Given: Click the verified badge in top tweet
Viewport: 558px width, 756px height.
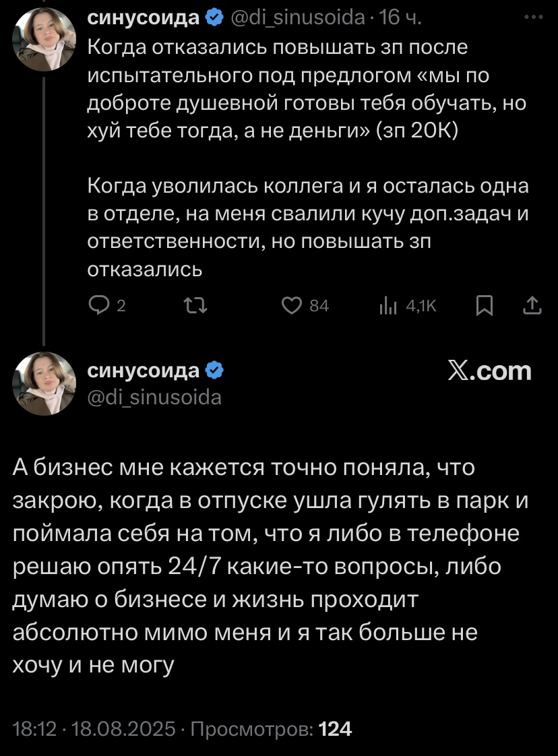Looking at the screenshot, I should coord(214,18).
